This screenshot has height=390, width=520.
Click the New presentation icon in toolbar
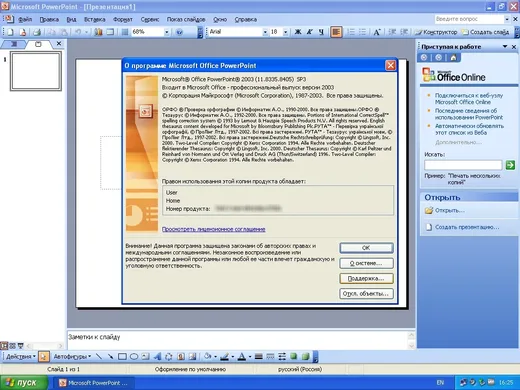[x=10, y=32]
